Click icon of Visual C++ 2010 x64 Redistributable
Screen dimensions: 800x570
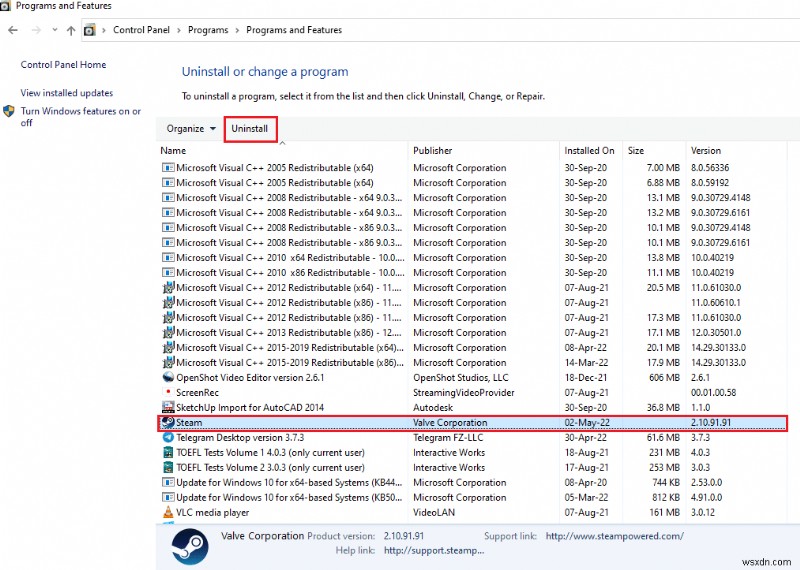168,257
